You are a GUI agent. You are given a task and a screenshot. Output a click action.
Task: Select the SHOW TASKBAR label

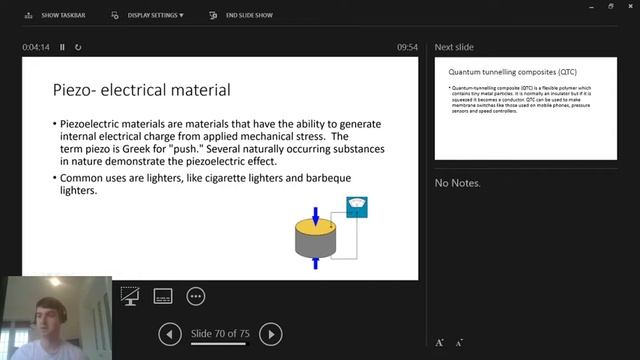click(63, 16)
